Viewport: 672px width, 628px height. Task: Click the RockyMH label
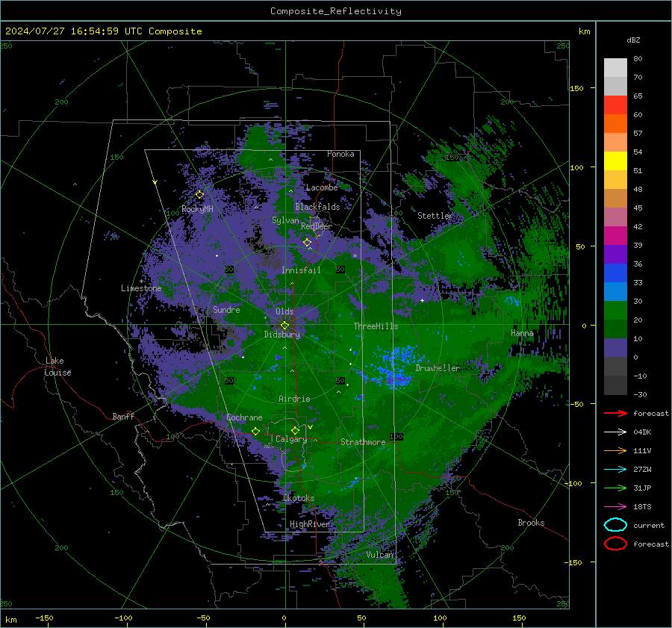coord(197,209)
